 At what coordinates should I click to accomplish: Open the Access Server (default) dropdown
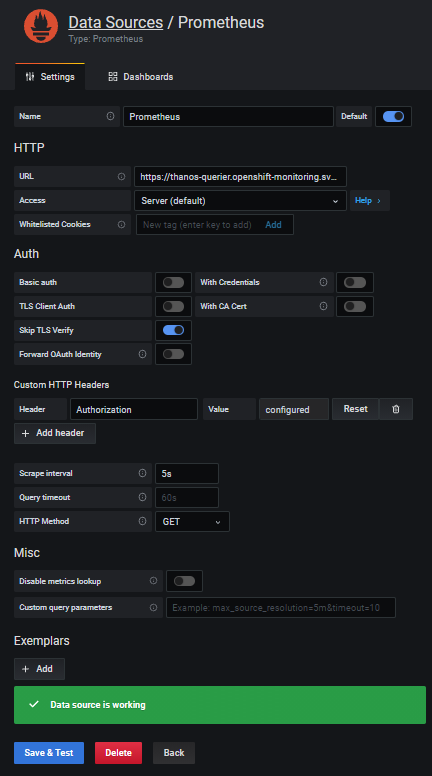[x=240, y=200]
